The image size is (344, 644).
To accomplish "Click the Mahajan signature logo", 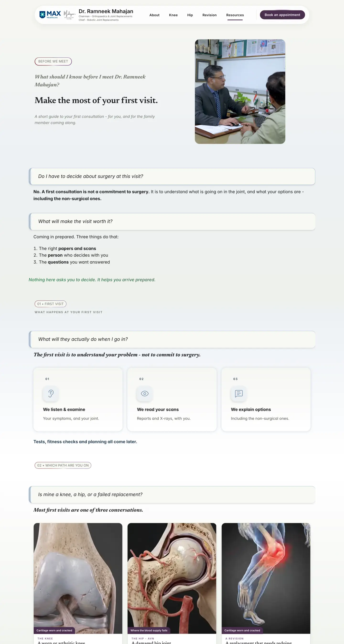I will pyautogui.click(x=69, y=15).
